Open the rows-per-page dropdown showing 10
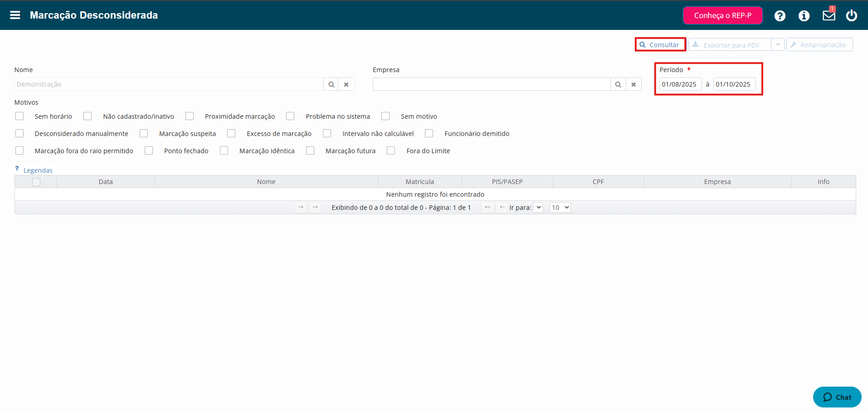The image size is (868, 412). coord(560,207)
